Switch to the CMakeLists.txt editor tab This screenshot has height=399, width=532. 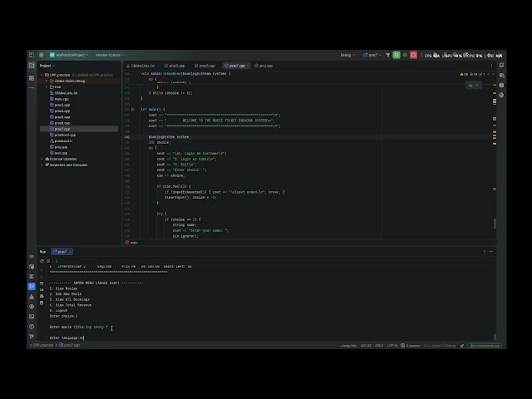click(x=140, y=66)
